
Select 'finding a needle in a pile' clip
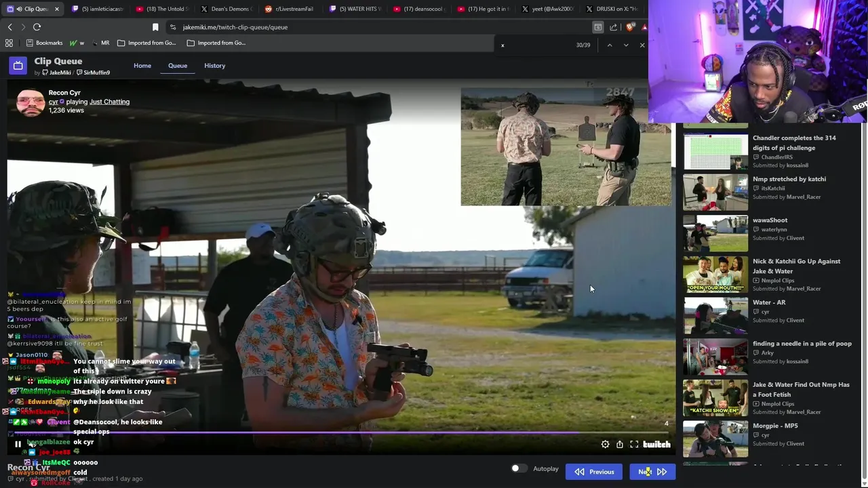768,357
